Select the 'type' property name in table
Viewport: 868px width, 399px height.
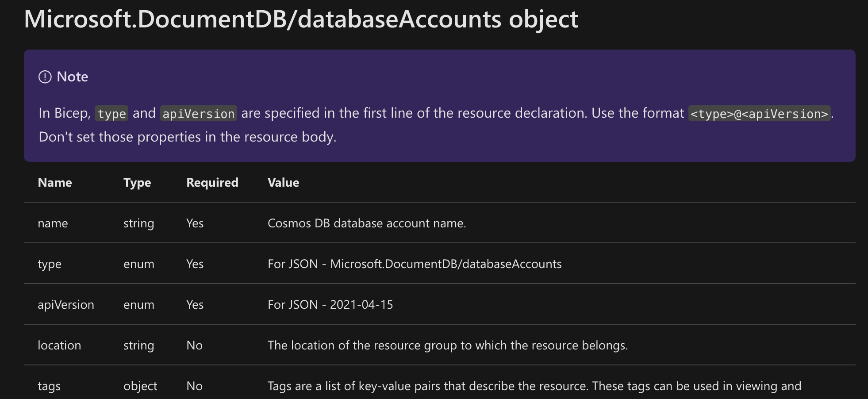[50, 264]
